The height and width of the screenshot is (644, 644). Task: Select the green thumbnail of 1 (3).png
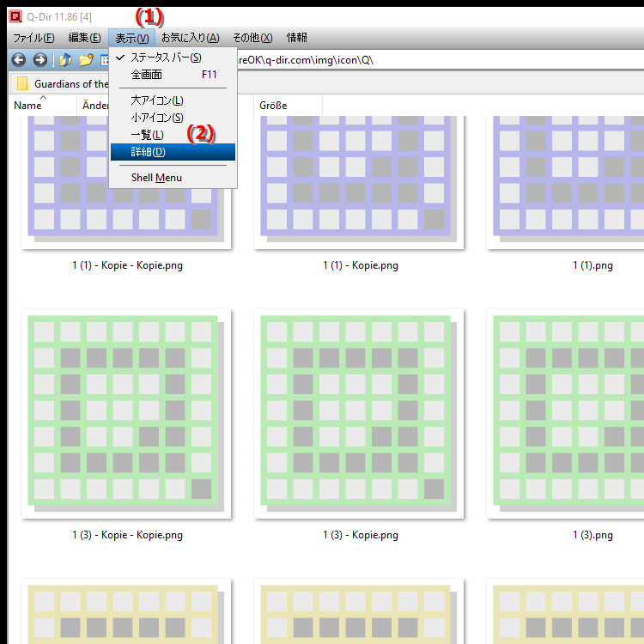pyautogui.click(x=566, y=414)
